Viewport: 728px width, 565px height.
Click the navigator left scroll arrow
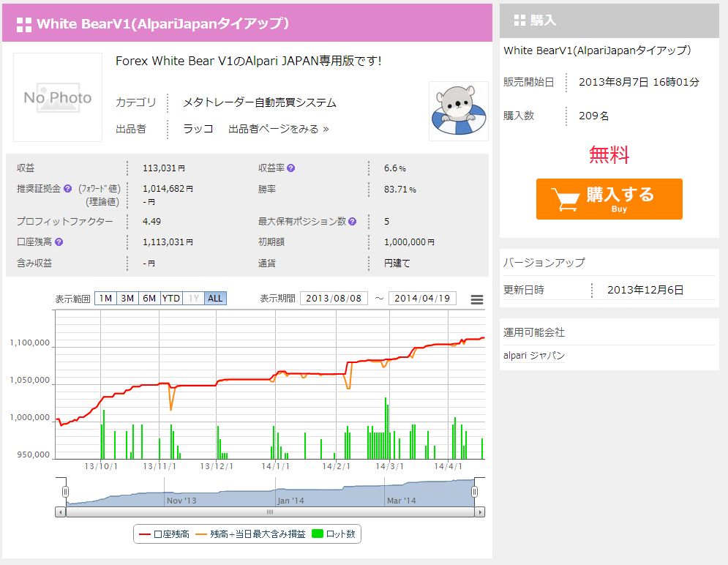60,512
